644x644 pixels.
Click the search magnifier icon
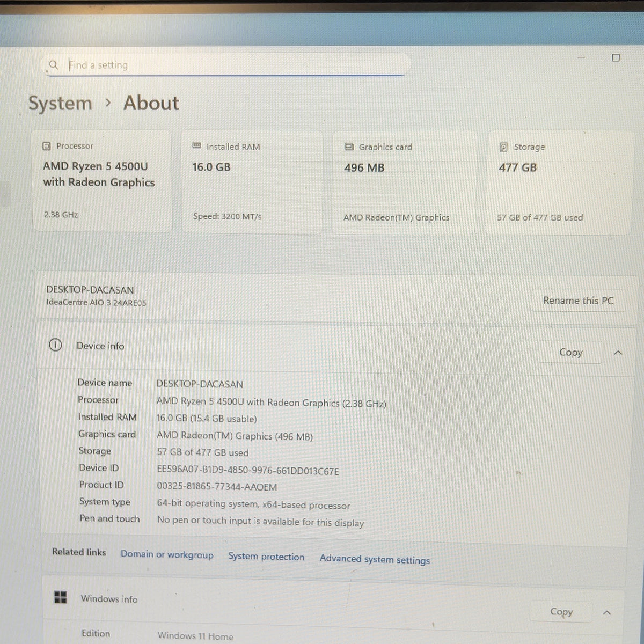click(53, 65)
